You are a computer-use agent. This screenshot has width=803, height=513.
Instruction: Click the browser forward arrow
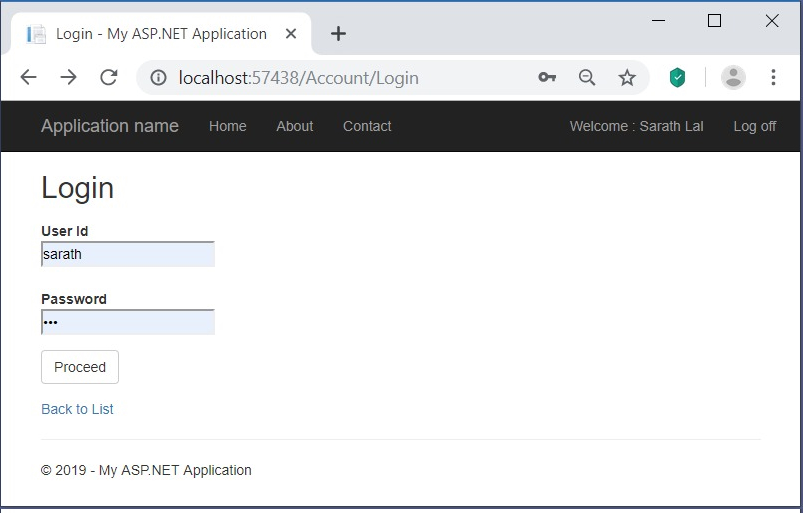tap(68, 78)
